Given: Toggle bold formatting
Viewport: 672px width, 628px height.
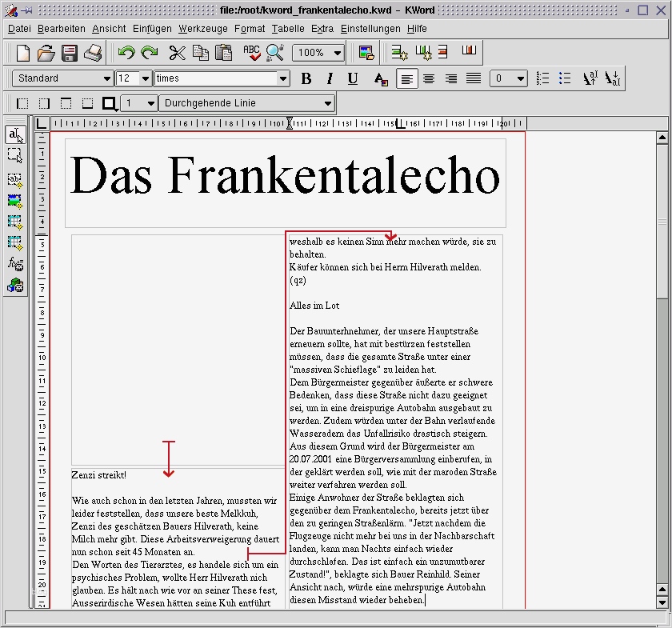Looking at the screenshot, I should coord(305,78).
